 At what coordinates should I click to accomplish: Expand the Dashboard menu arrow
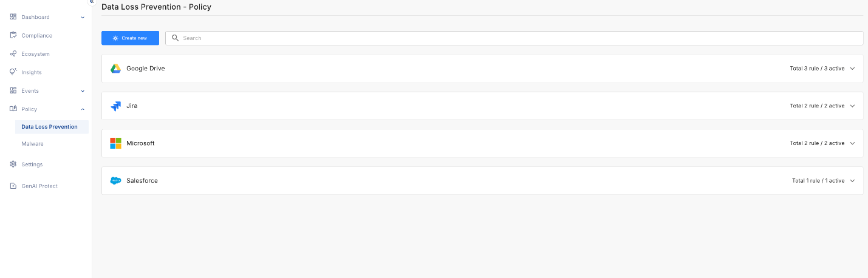coord(83,17)
